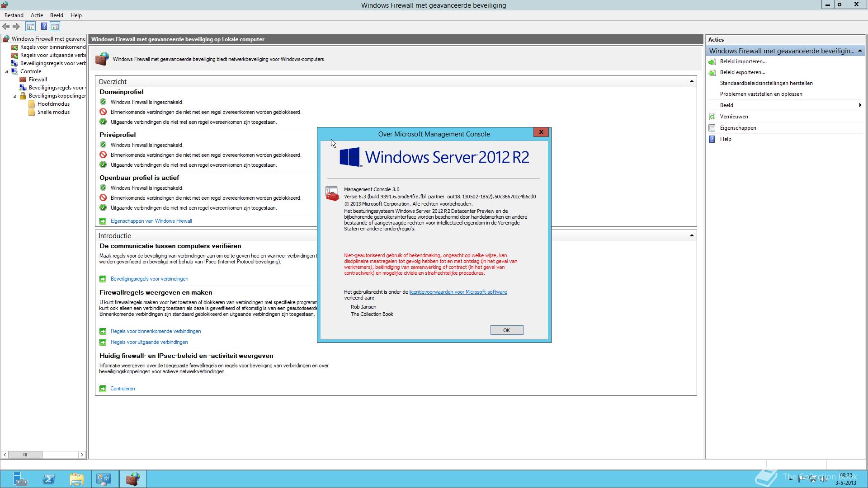868x488 pixels.
Task: Open Regels voor uitgaande verbindingen link
Action: coord(149,342)
